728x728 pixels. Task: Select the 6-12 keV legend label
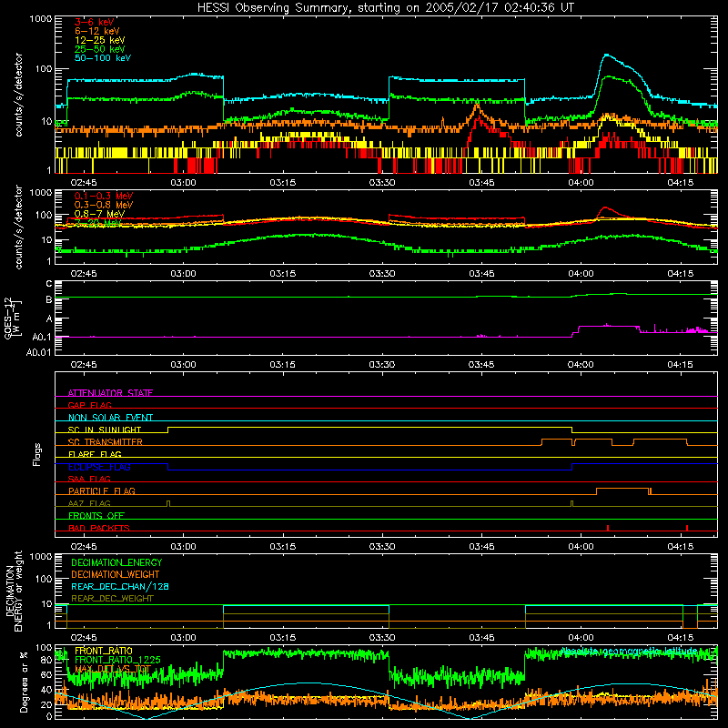[x=97, y=31]
